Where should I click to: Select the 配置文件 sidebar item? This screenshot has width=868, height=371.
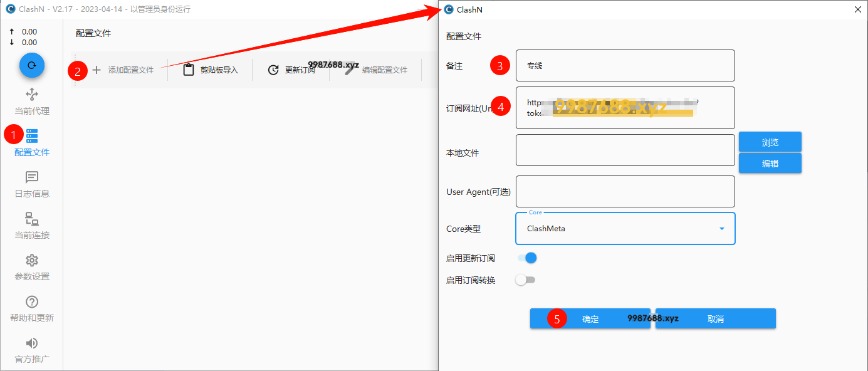coord(32,143)
